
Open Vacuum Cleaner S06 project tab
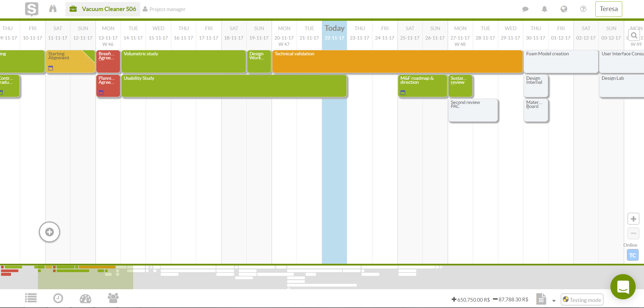pyautogui.click(x=103, y=9)
